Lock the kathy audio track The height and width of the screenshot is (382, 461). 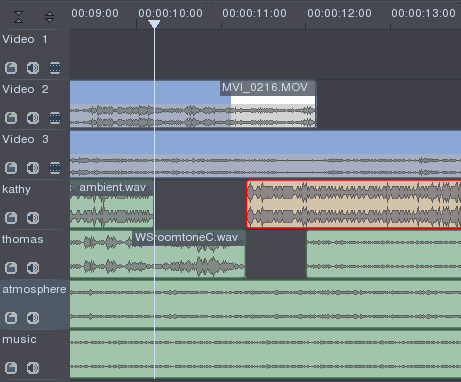coord(11,218)
